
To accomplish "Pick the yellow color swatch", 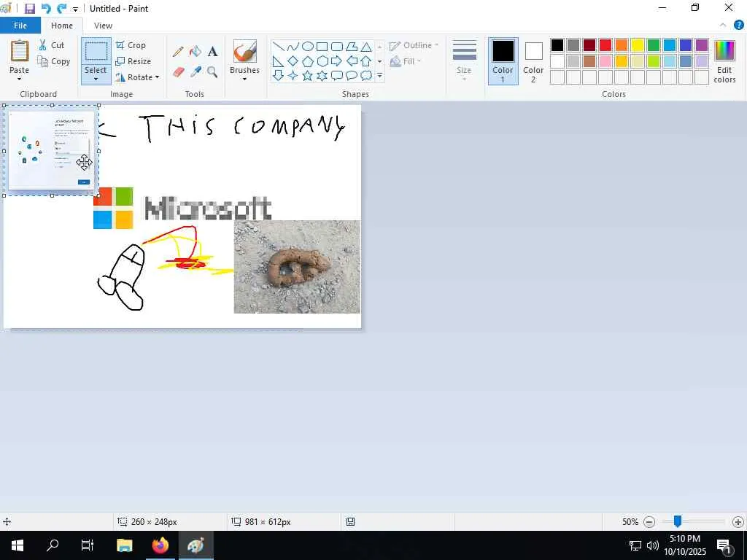I will 638,45.
